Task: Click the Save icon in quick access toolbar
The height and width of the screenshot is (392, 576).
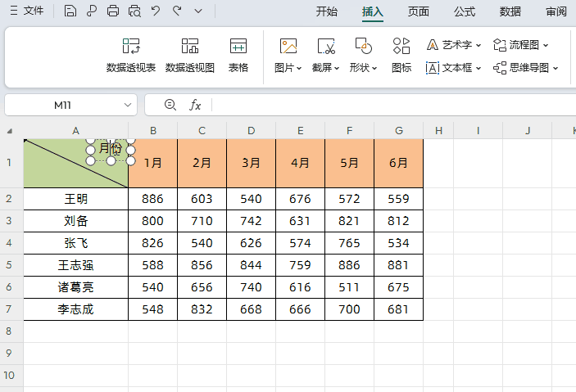Action: (70, 11)
